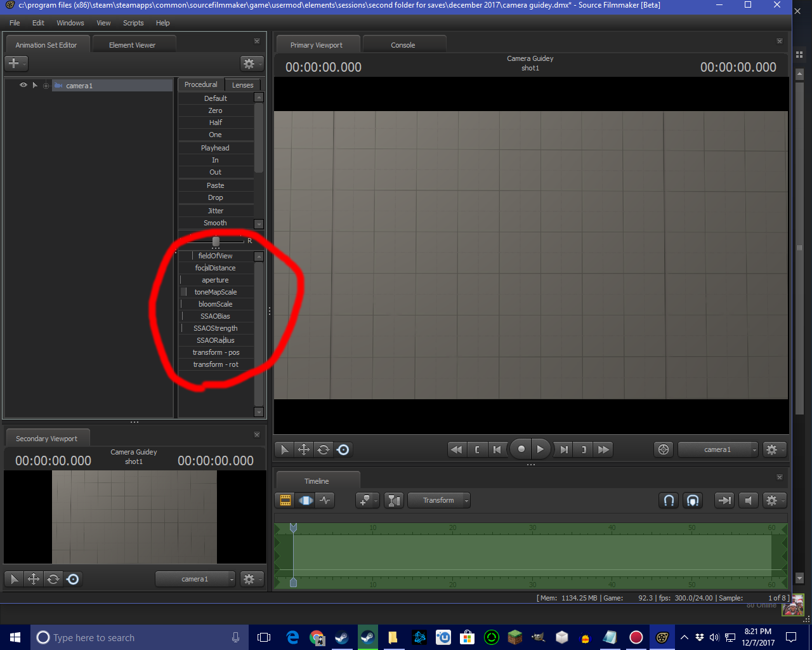Play the shot in the viewport
This screenshot has width=812, height=650.
tap(540, 449)
